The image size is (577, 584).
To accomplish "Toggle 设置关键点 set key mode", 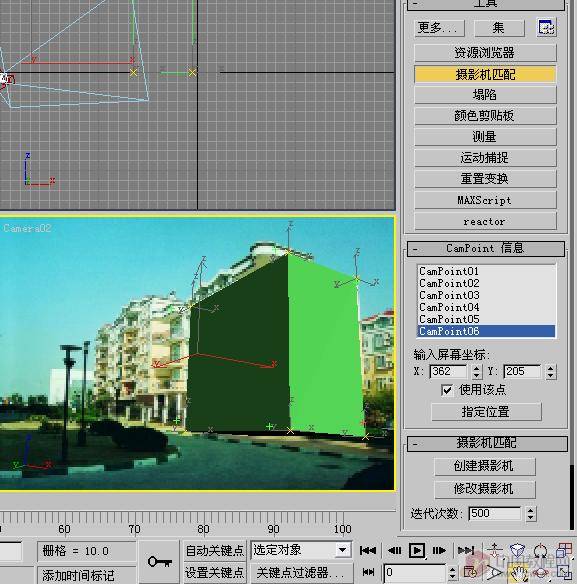I will pos(215,572).
